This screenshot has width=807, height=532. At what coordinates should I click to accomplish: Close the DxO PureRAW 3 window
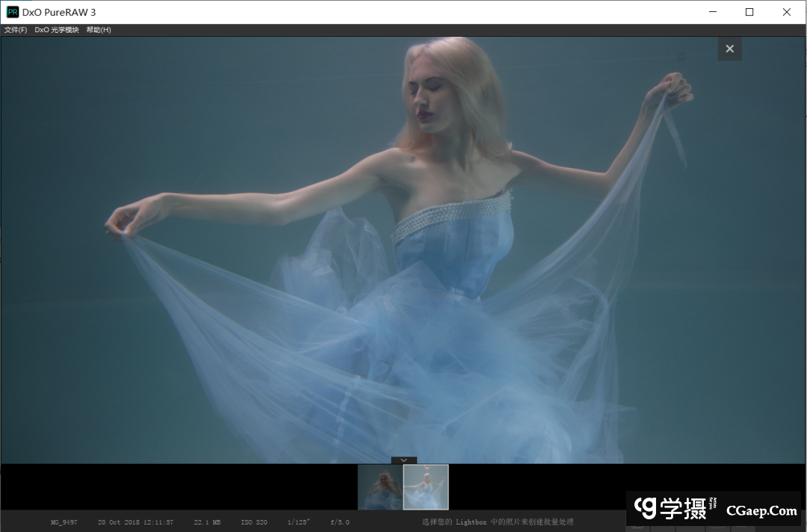click(787, 12)
